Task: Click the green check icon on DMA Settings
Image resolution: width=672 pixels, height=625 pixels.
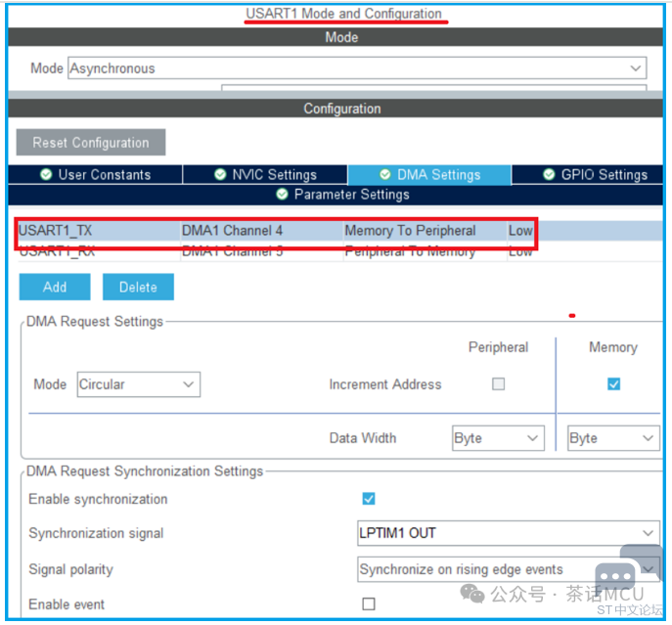Action: (x=384, y=174)
